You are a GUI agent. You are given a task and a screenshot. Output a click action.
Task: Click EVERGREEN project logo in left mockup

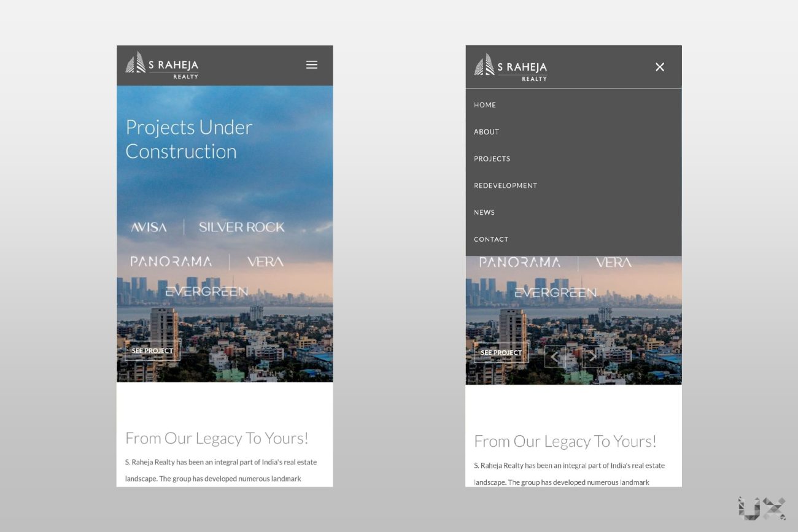point(207,291)
